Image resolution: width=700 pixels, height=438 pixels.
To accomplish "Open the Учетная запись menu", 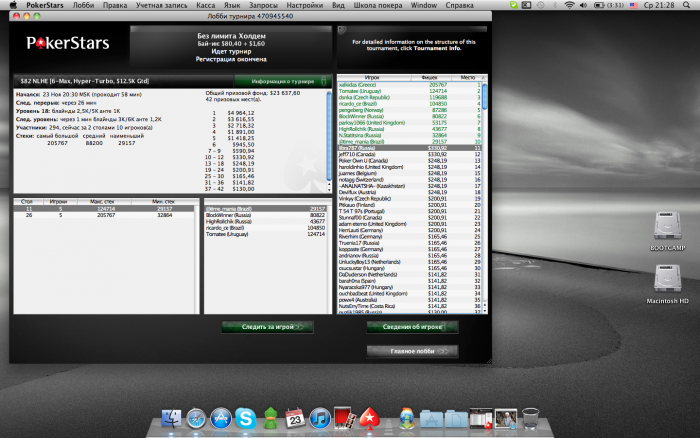I will [x=162, y=5].
